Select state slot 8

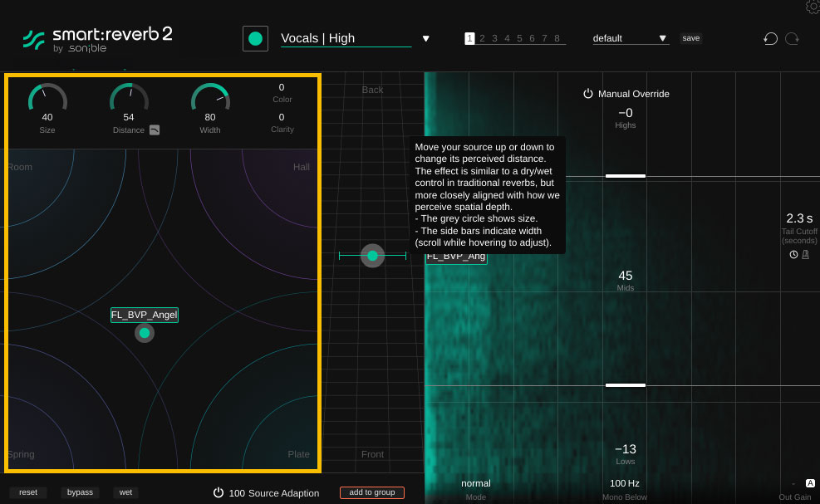pos(557,38)
